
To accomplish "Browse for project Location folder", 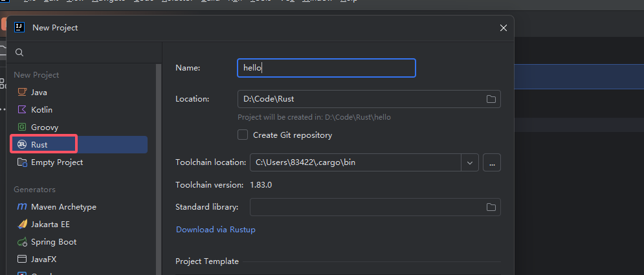I will pos(491,99).
